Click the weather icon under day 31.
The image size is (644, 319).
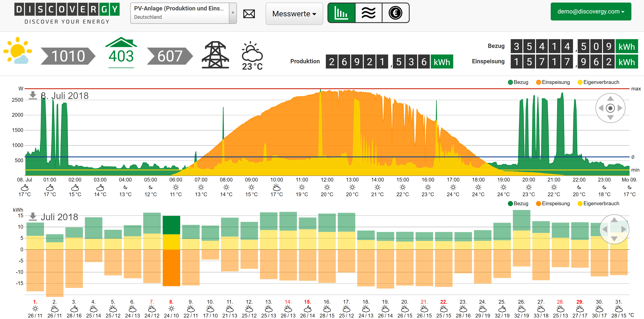[x=619, y=309]
